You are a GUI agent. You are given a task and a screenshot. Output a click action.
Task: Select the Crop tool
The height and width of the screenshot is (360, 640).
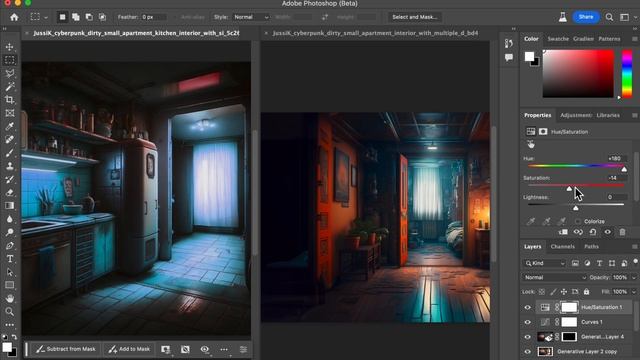click(10, 100)
